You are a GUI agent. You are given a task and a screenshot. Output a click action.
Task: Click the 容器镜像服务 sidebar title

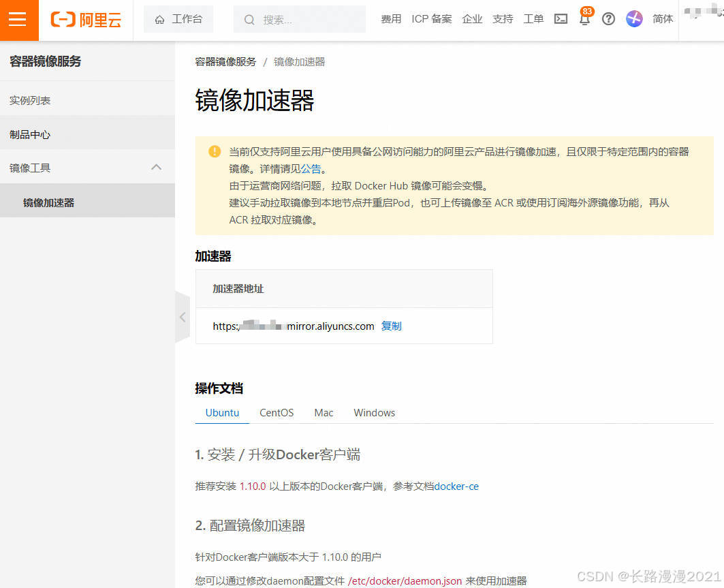point(45,61)
